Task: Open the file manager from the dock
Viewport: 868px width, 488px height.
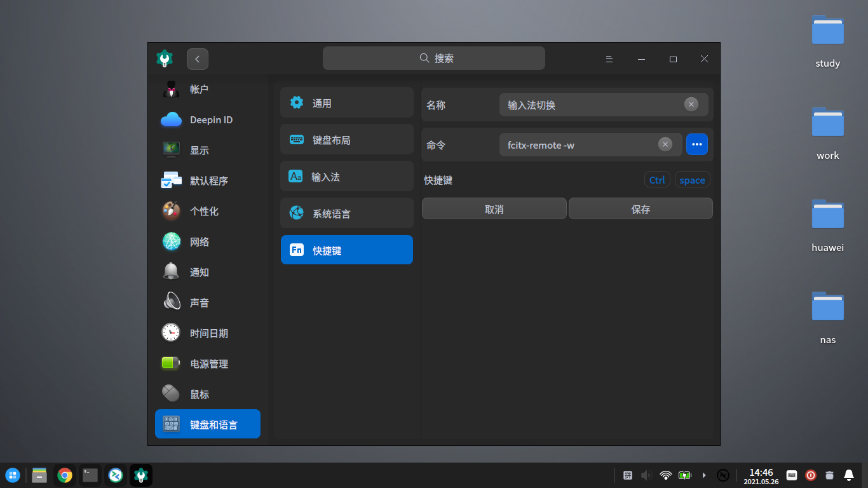Action: pos(39,475)
